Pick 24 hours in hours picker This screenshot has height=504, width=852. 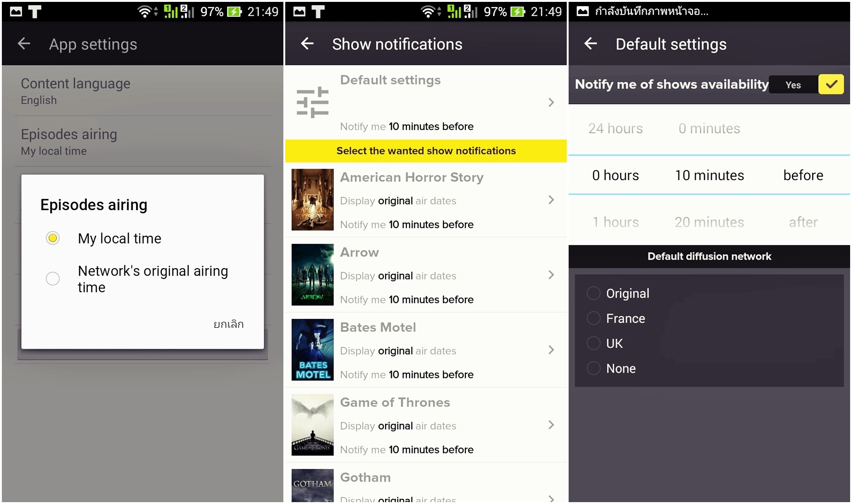(x=616, y=128)
